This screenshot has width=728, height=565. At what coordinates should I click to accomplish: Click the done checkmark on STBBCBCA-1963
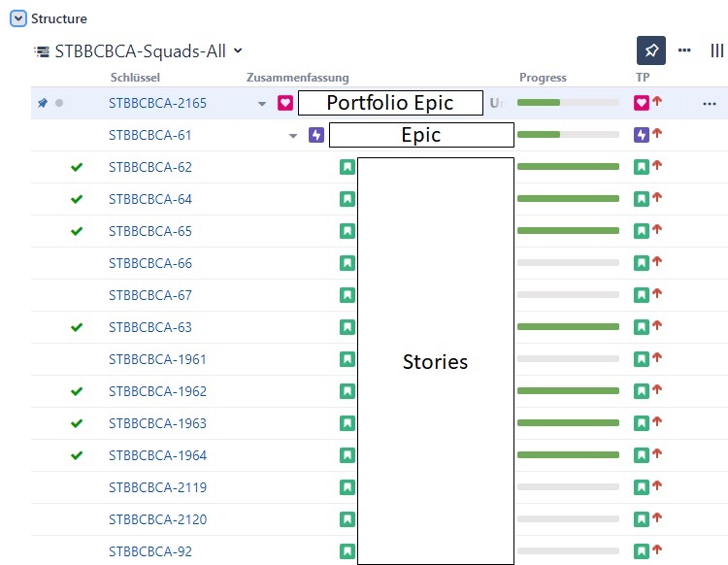(x=77, y=423)
